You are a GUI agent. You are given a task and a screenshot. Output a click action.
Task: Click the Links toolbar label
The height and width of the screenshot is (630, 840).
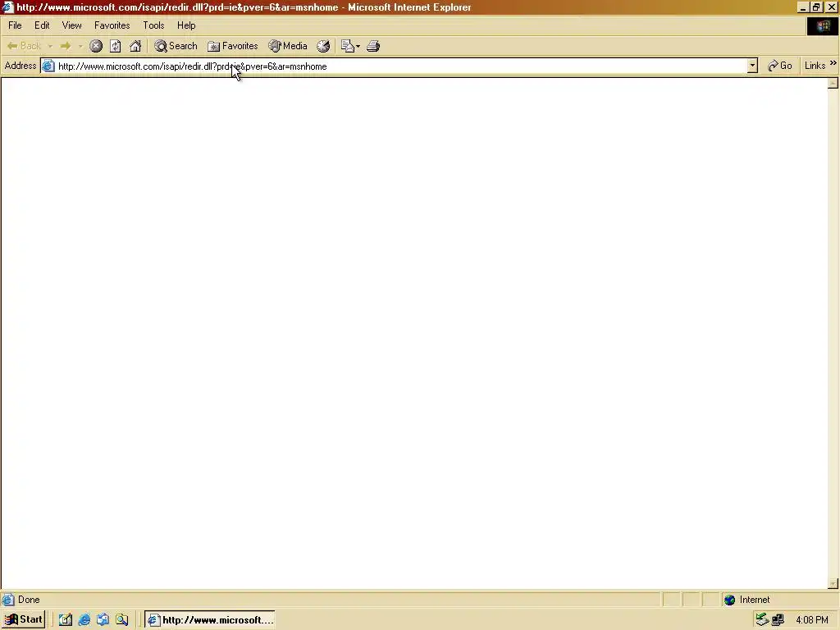[815, 66]
